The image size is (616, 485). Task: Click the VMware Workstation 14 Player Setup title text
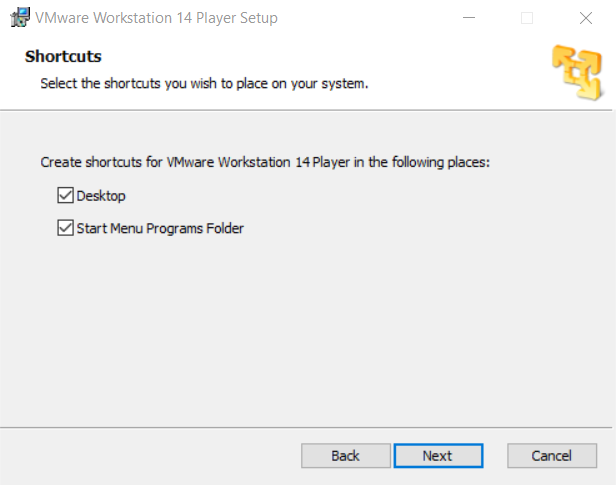(156, 18)
